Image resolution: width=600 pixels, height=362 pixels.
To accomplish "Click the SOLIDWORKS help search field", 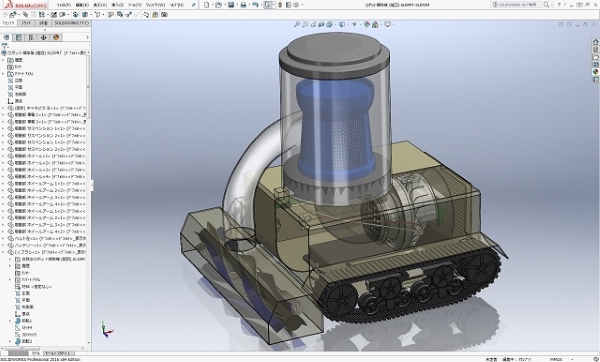I will tap(517, 5).
